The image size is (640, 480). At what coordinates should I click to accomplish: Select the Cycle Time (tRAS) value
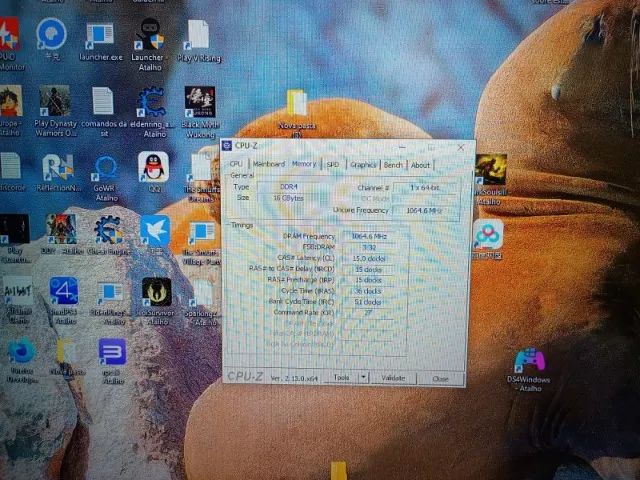point(368,291)
